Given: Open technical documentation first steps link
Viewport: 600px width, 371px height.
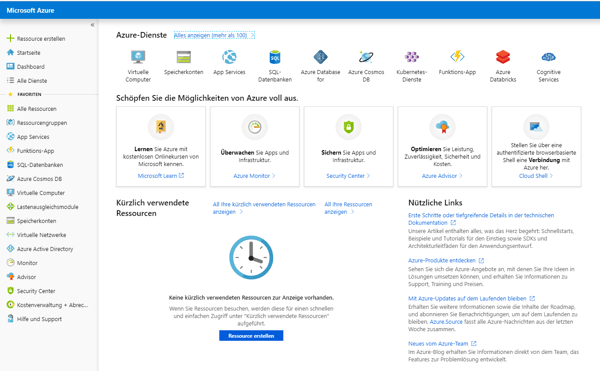Looking at the screenshot, I should [x=481, y=219].
